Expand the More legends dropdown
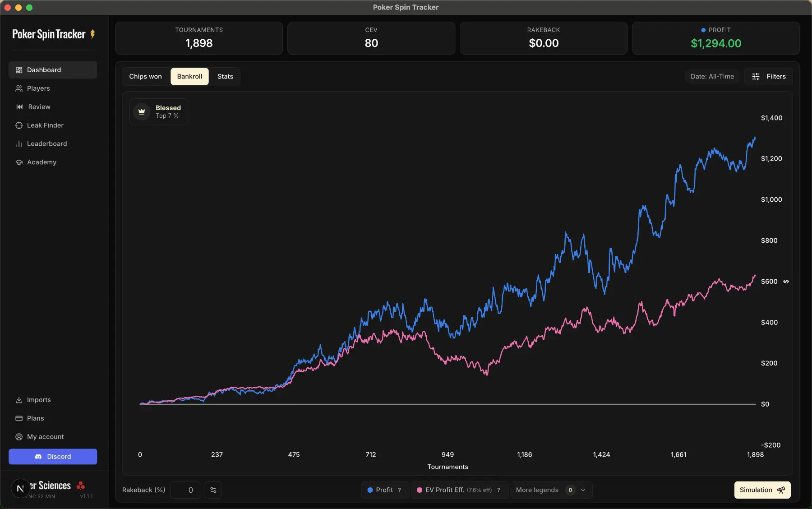Viewport: 812px width, 509px height. coord(550,490)
